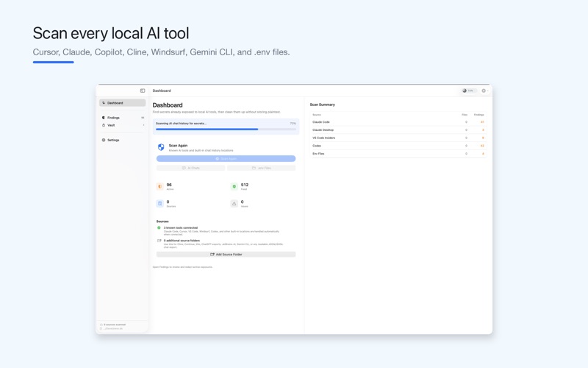
Task: Click the Sources section heading
Action: pos(162,222)
